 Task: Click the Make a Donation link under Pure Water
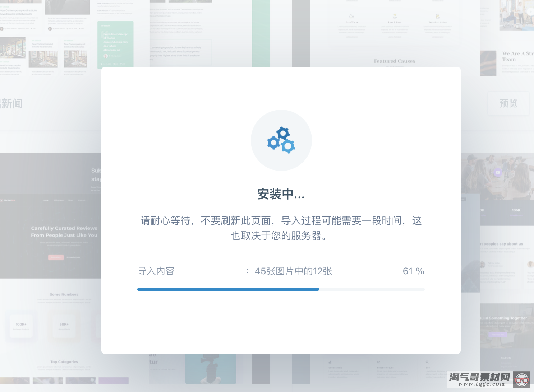click(x=352, y=37)
